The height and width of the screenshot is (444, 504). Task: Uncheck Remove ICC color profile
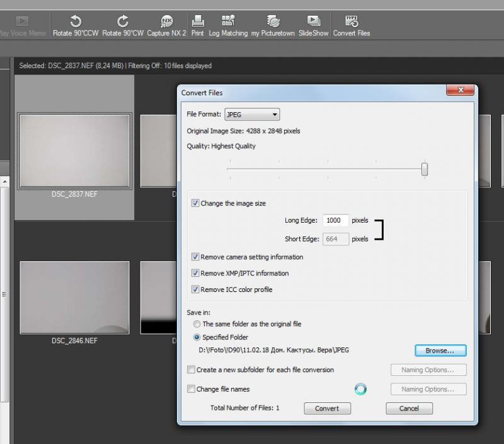[x=195, y=289]
